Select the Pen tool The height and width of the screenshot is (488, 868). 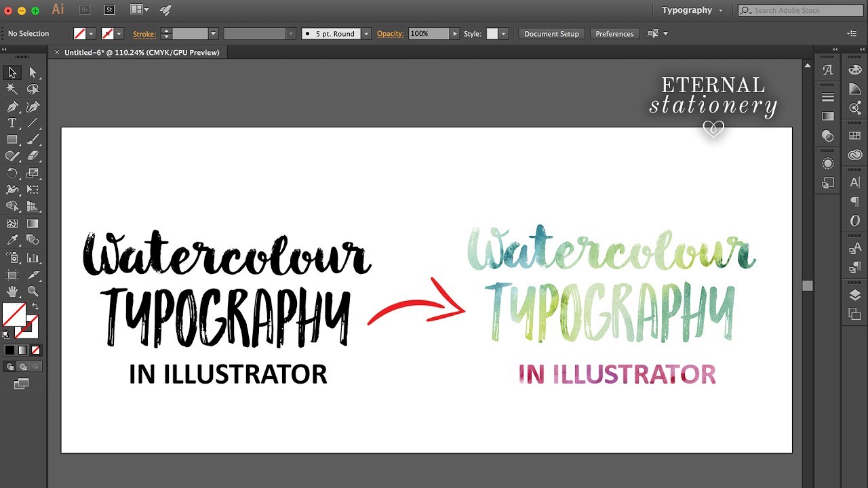[x=12, y=106]
